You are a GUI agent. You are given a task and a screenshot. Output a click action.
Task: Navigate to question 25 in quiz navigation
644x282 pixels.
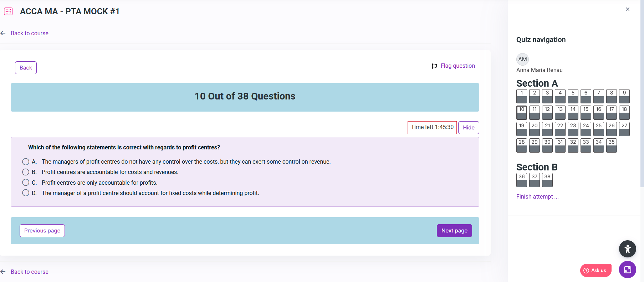coord(598,129)
